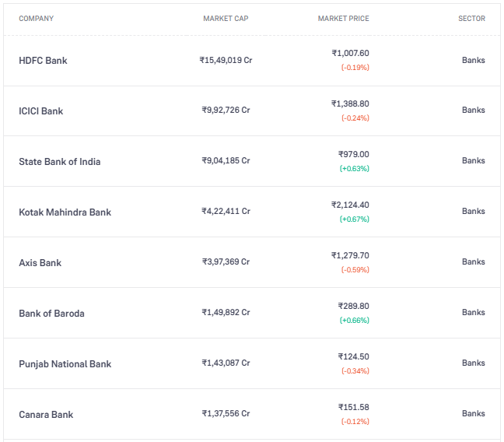The image size is (504, 442).
Task: Open Bank of Baroda details
Action: [x=51, y=314]
